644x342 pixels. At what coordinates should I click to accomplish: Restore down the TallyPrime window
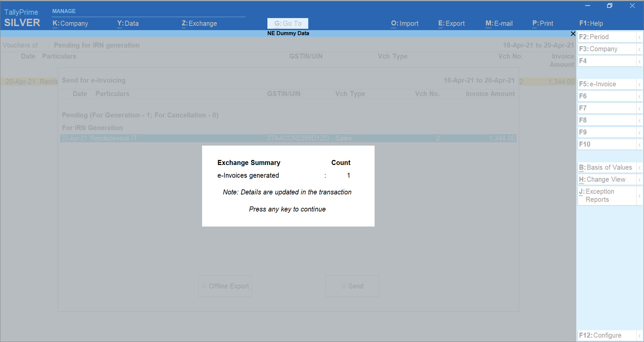[610, 6]
